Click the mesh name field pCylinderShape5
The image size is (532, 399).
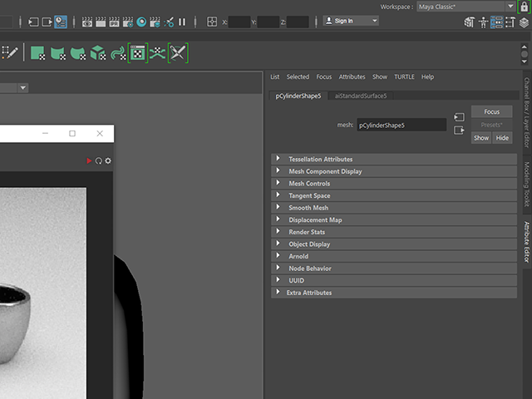pos(401,126)
